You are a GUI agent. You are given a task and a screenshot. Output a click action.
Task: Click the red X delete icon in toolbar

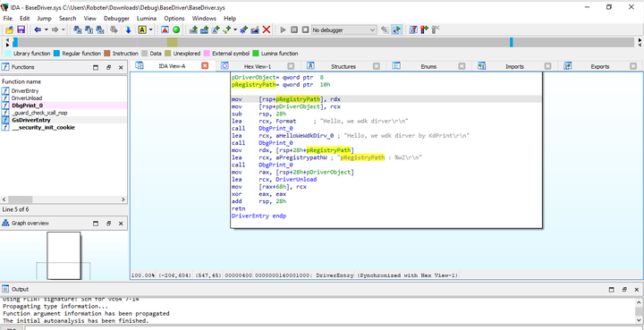[x=267, y=30]
